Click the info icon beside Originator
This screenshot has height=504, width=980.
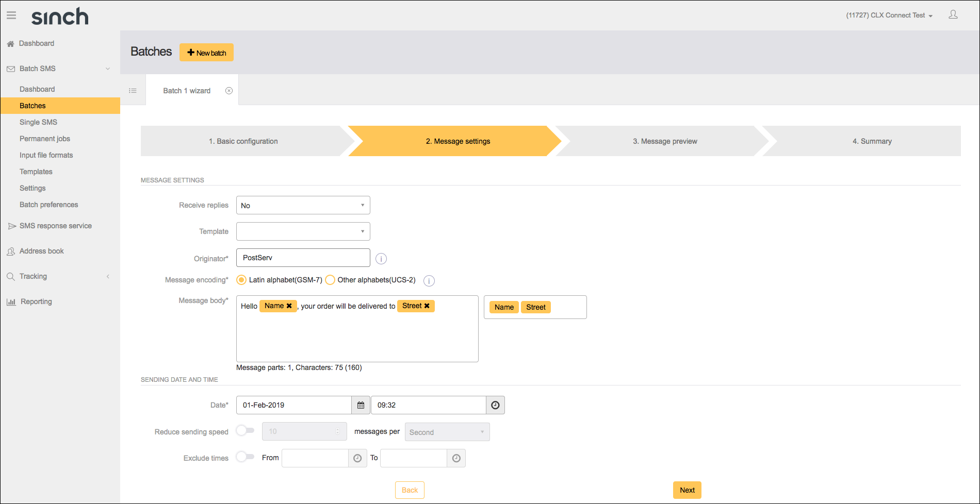coord(381,258)
